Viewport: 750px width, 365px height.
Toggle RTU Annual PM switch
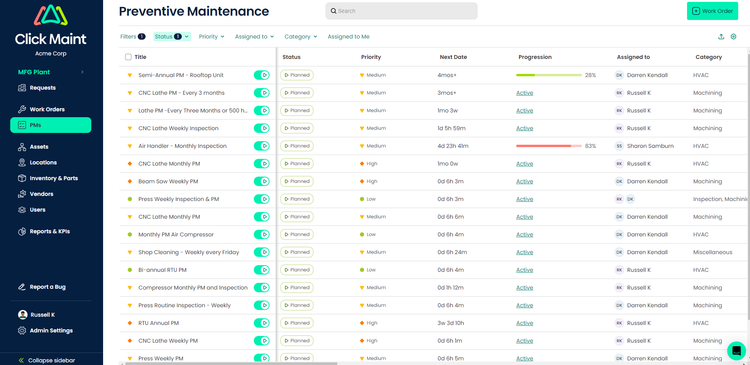click(262, 323)
